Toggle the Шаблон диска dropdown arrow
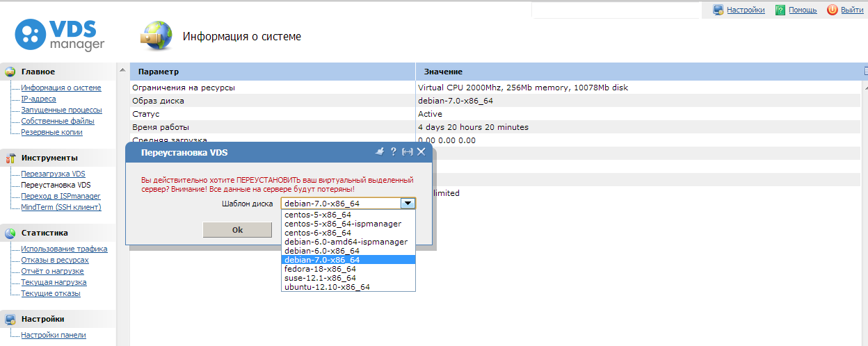Image resolution: width=868 pixels, height=346 pixels. pyautogui.click(x=408, y=204)
